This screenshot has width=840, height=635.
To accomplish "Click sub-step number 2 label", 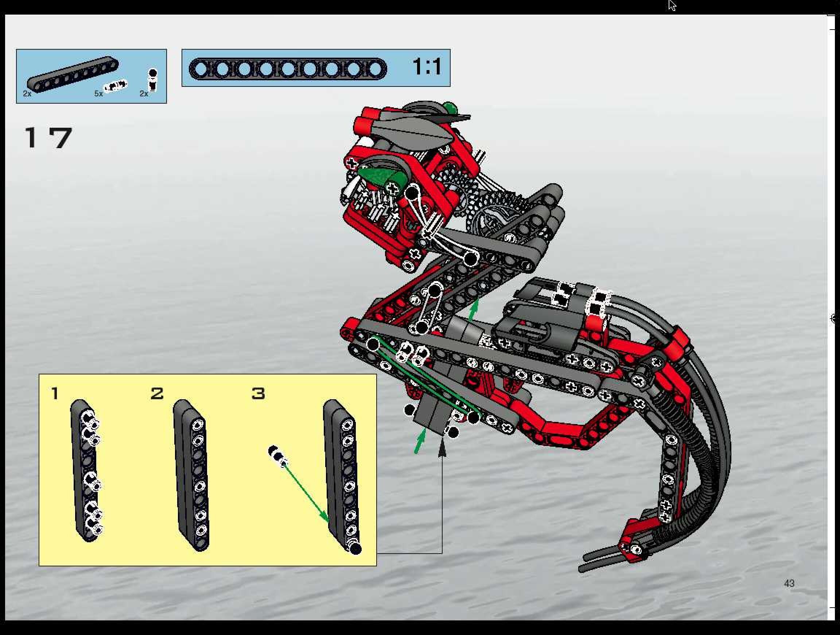I will point(157,393).
